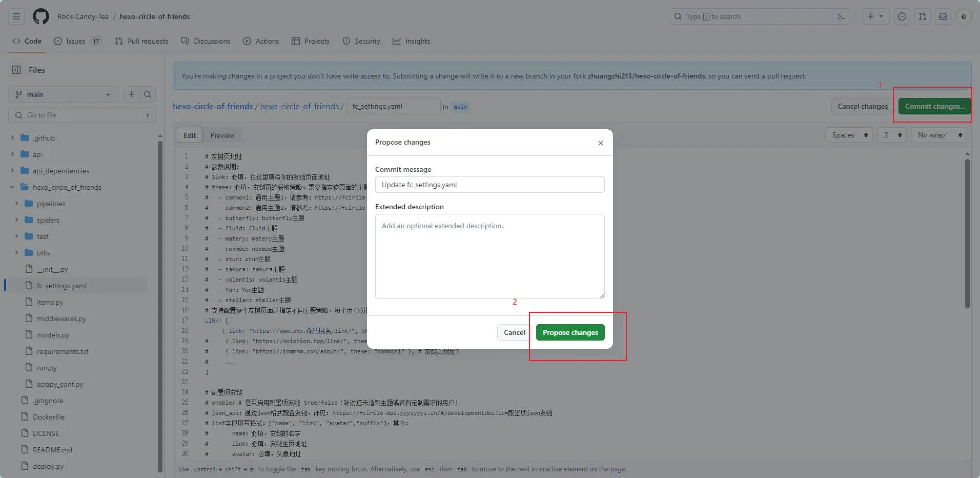Open hexo-circle-of-friends breadcrumb link
The height and width of the screenshot is (478, 980).
[213, 106]
